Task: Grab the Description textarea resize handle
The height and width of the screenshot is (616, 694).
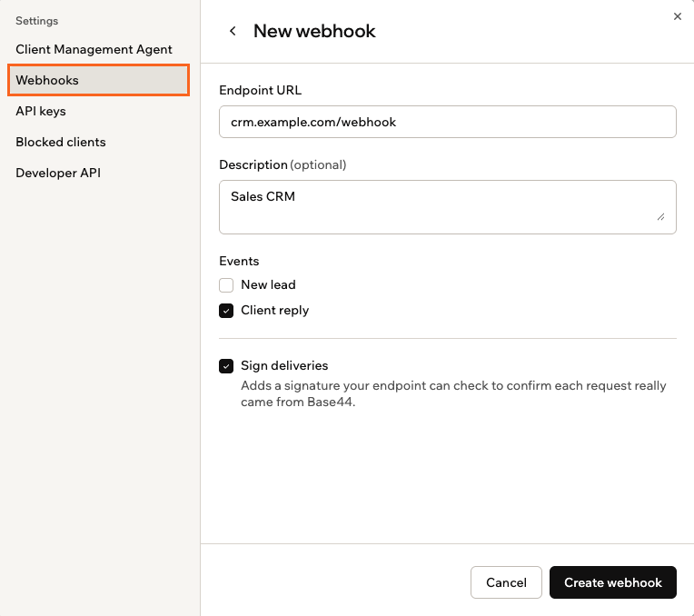Action: pos(660,216)
